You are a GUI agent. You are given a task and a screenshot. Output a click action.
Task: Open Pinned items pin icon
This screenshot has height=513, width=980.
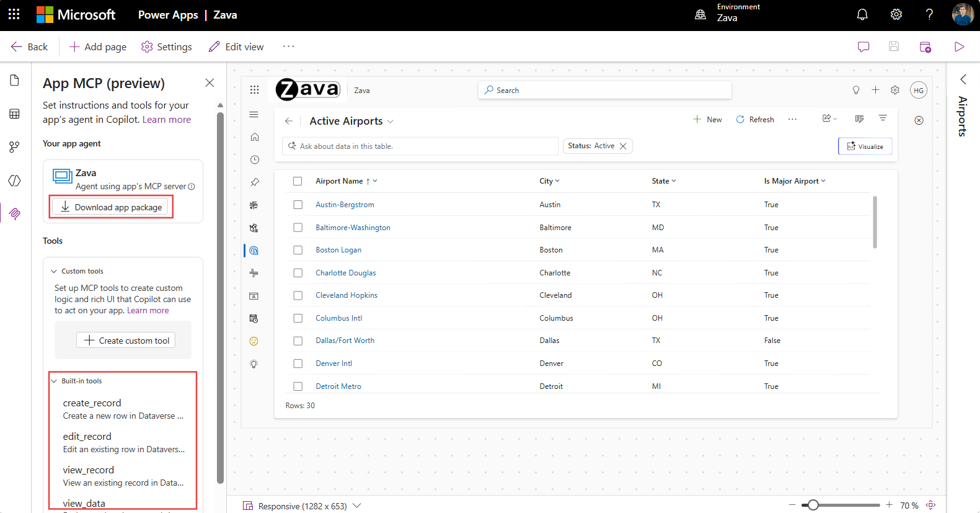click(x=254, y=182)
